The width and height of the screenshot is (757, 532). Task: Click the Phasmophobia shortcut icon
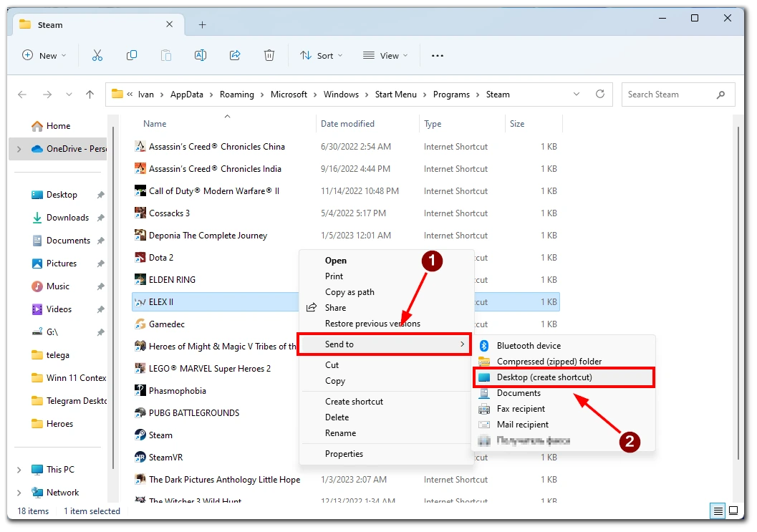click(x=140, y=390)
